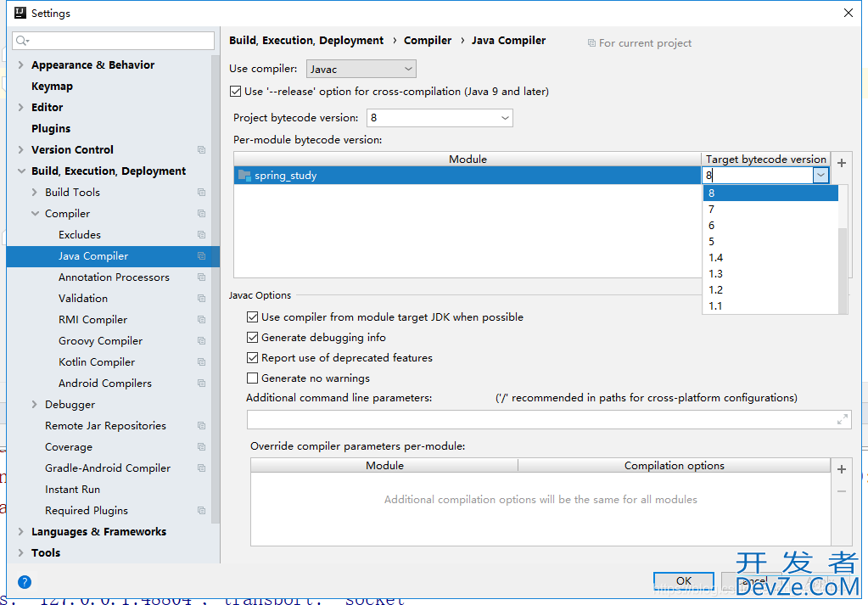Click project-level icon next to Compiler
This screenshot has width=868, height=605.
tap(201, 214)
